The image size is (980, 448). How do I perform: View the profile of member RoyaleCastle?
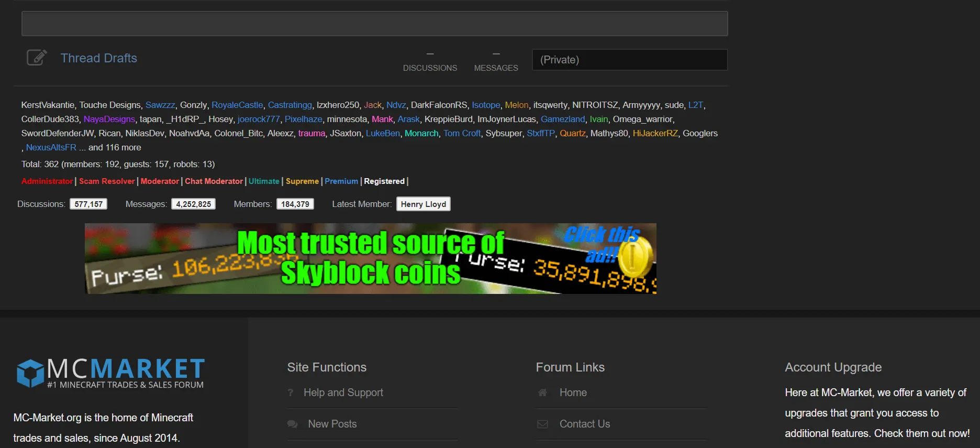point(237,105)
